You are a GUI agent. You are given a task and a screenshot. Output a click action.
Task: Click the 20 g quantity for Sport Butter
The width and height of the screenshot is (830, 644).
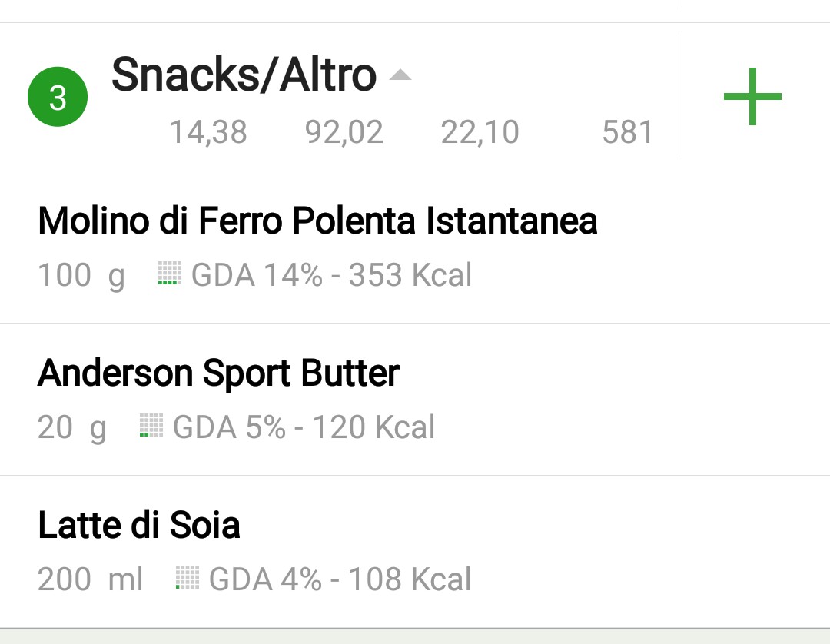coord(72,427)
